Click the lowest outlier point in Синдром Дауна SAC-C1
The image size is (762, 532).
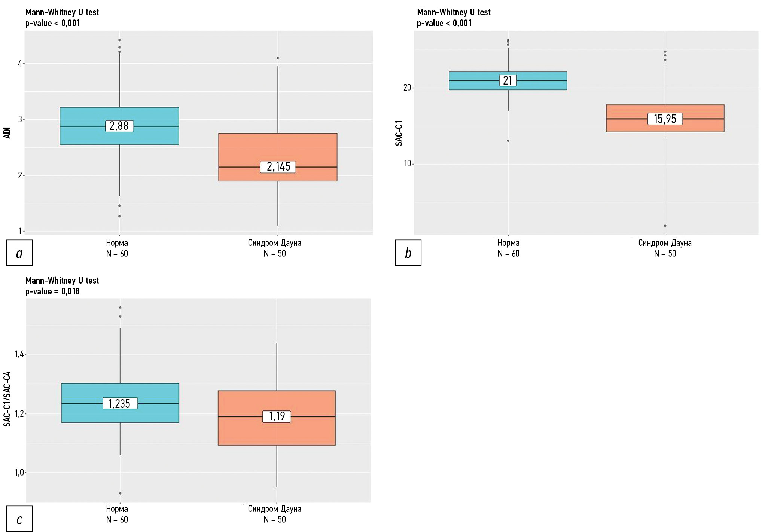coord(665,226)
